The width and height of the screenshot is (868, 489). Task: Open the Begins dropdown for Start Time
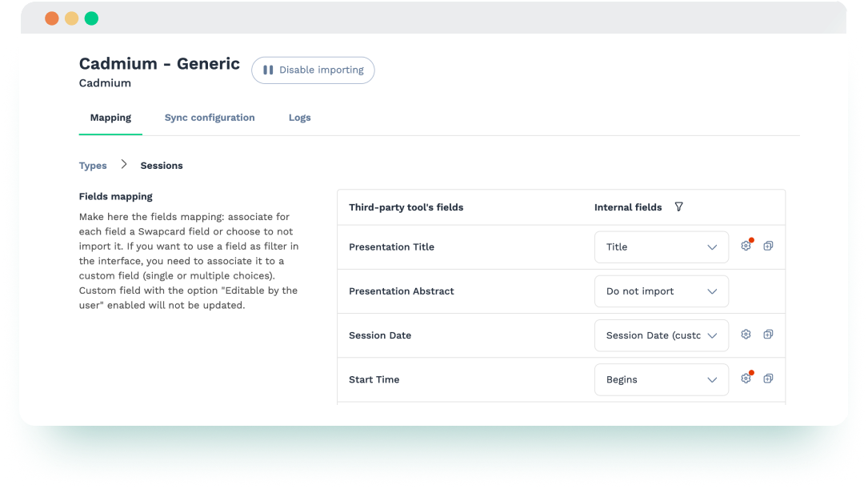pyautogui.click(x=661, y=379)
